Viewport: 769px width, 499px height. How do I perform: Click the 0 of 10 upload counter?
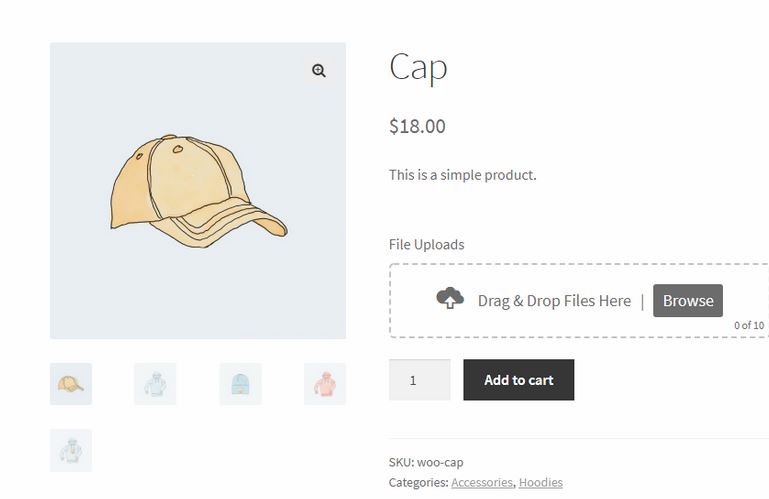coord(749,325)
